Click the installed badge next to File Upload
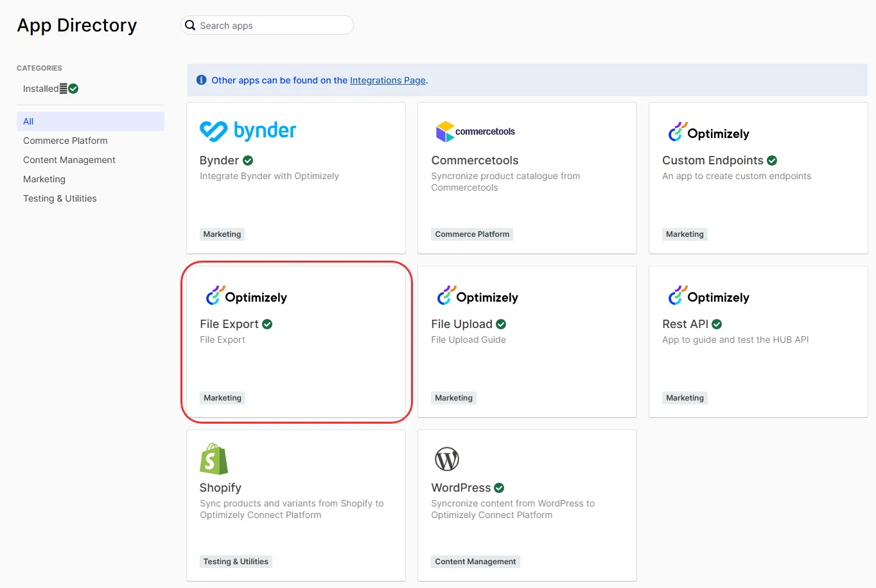This screenshot has height=588, width=876. (501, 324)
